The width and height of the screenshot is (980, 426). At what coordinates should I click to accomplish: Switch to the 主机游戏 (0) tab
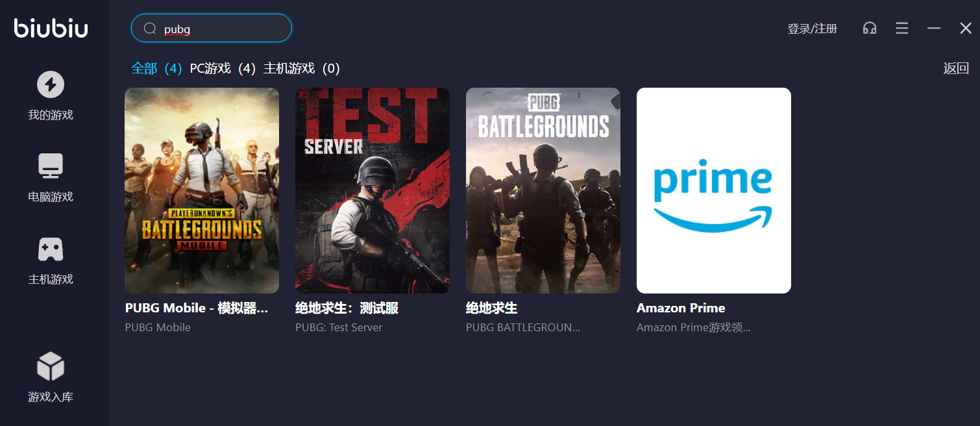coord(302,68)
